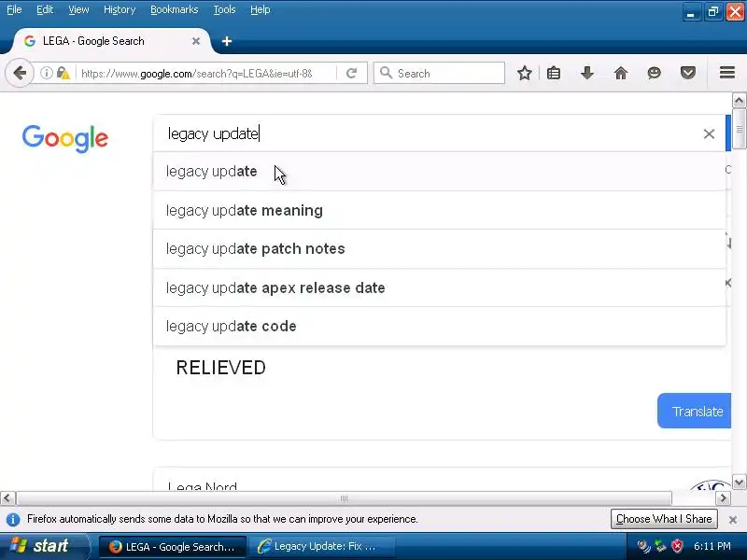Save page to Pocket icon
The image size is (747, 560).
(x=688, y=74)
